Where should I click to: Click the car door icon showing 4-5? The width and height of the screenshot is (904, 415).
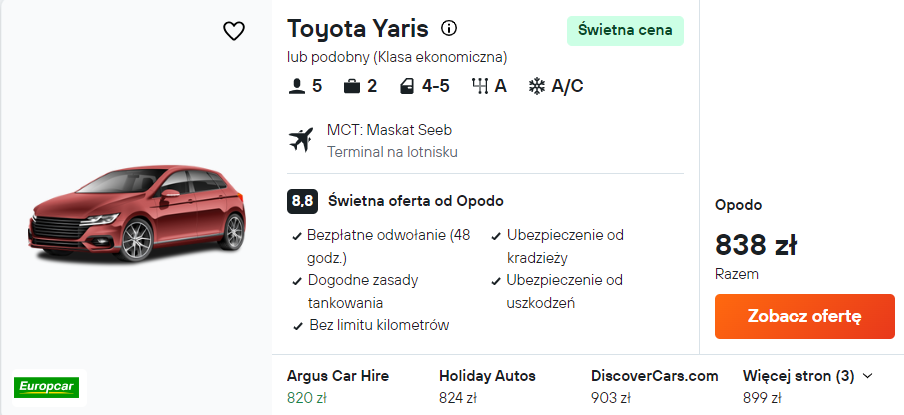point(407,86)
